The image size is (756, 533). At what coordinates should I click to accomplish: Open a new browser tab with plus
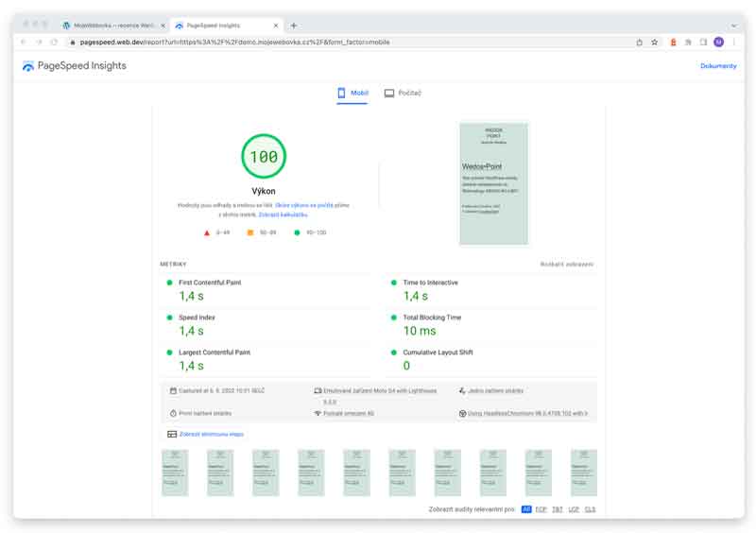[294, 26]
